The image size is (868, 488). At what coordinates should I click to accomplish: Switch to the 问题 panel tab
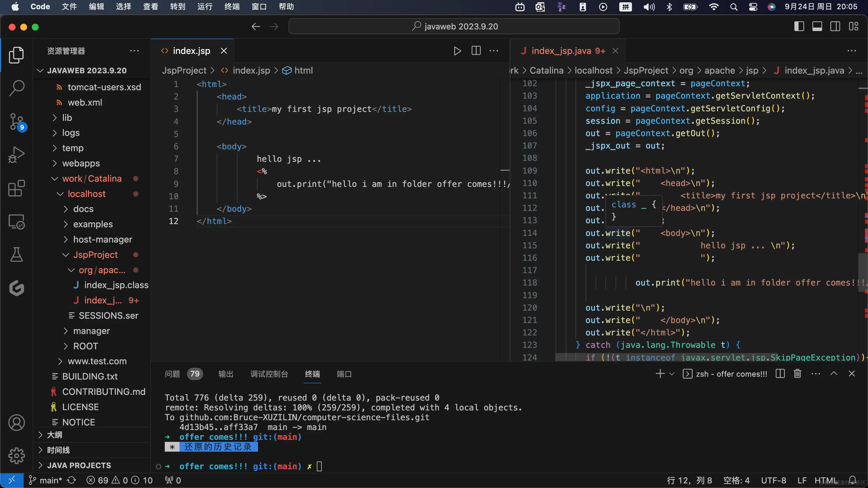point(172,374)
